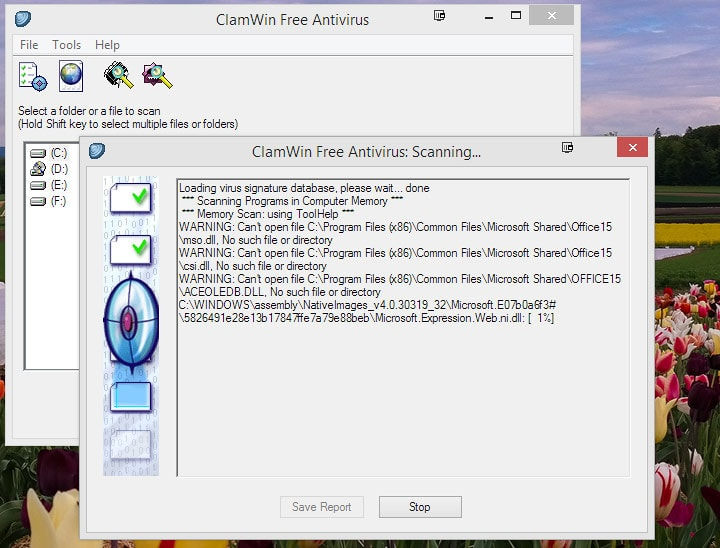This screenshot has width=720, height=548.
Task: Click ClamWin logo in Scanning dialog title bar
Action: tap(97, 151)
